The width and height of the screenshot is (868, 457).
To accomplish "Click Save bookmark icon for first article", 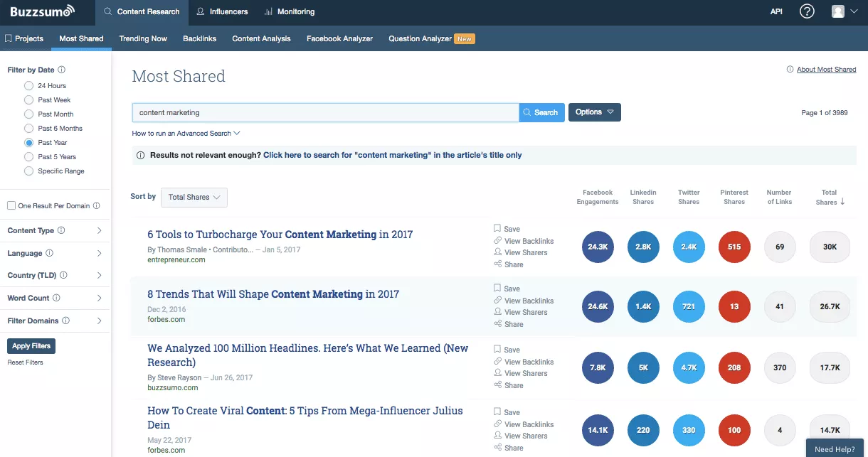I will point(498,229).
